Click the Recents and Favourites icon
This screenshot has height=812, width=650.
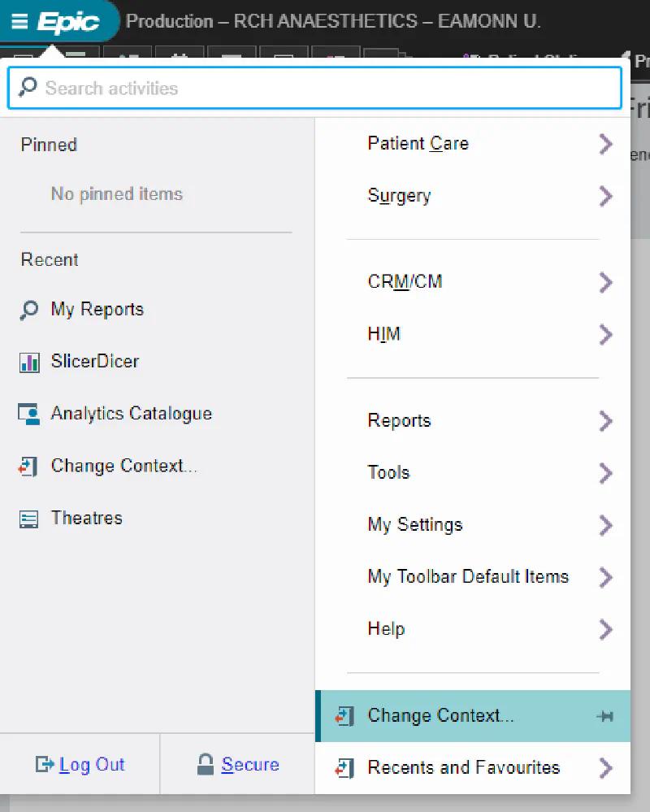344,767
